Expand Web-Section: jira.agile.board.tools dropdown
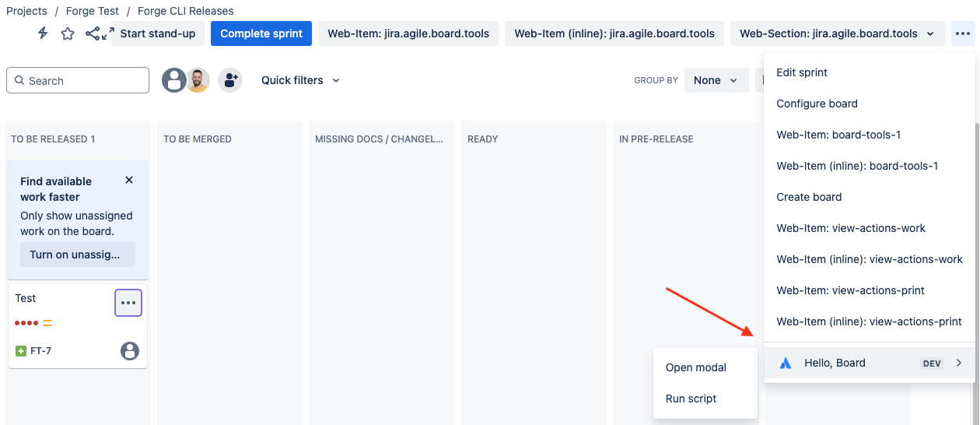 (837, 33)
